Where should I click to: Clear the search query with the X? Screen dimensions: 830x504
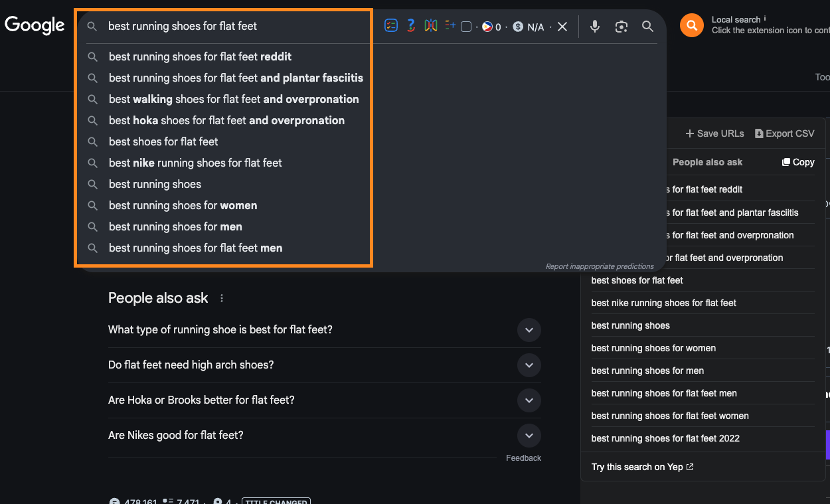click(562, 27)
